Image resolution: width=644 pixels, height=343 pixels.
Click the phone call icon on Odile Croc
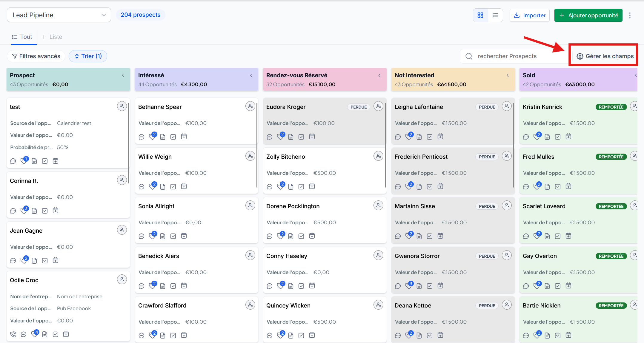click(13, 334)
